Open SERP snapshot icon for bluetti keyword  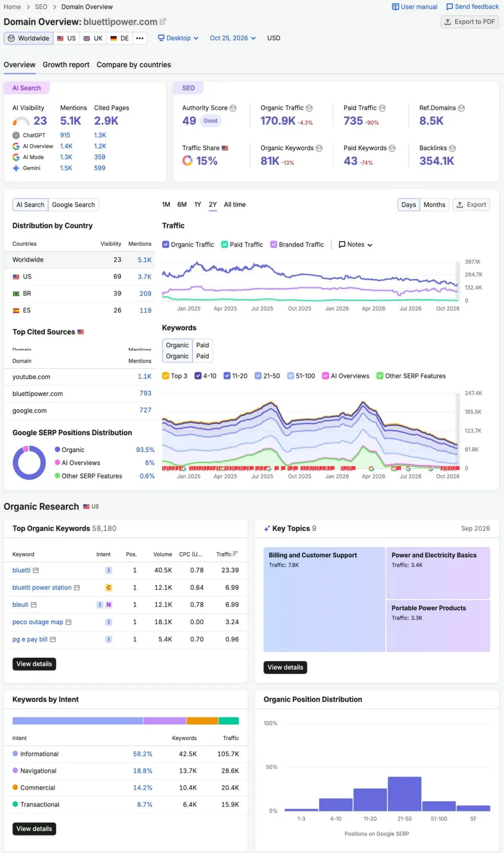[36, 571]
